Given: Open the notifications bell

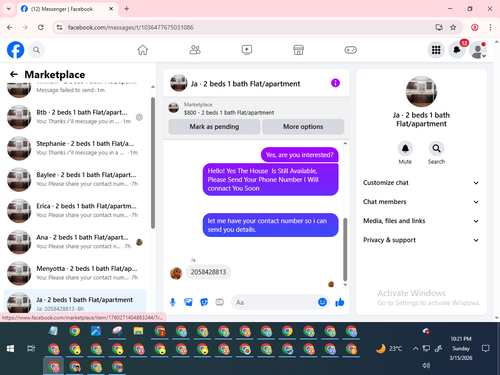Looking at the screenshot, I should coord(457,50).
